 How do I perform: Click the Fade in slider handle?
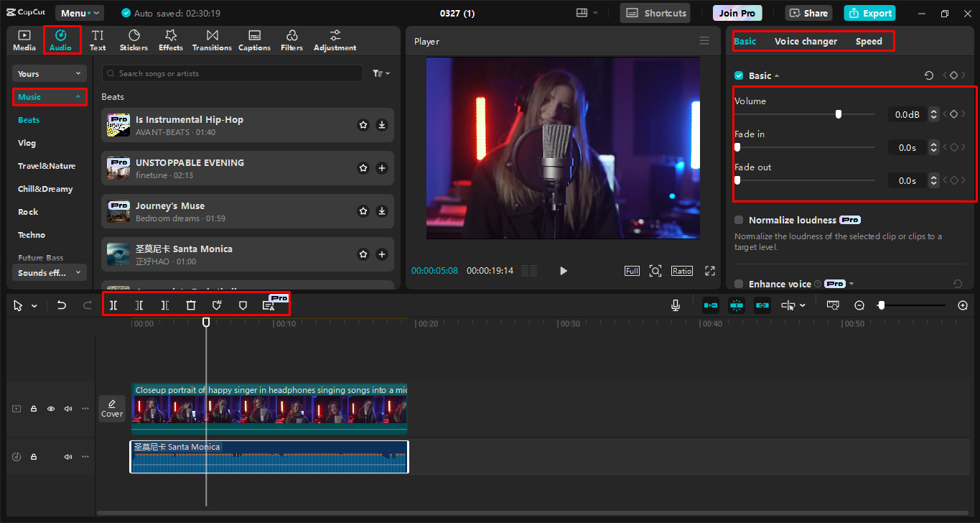pos(737,147)
